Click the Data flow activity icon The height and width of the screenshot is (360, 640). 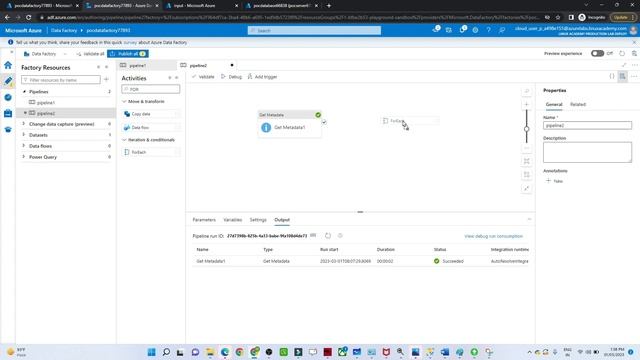point(127,127)
